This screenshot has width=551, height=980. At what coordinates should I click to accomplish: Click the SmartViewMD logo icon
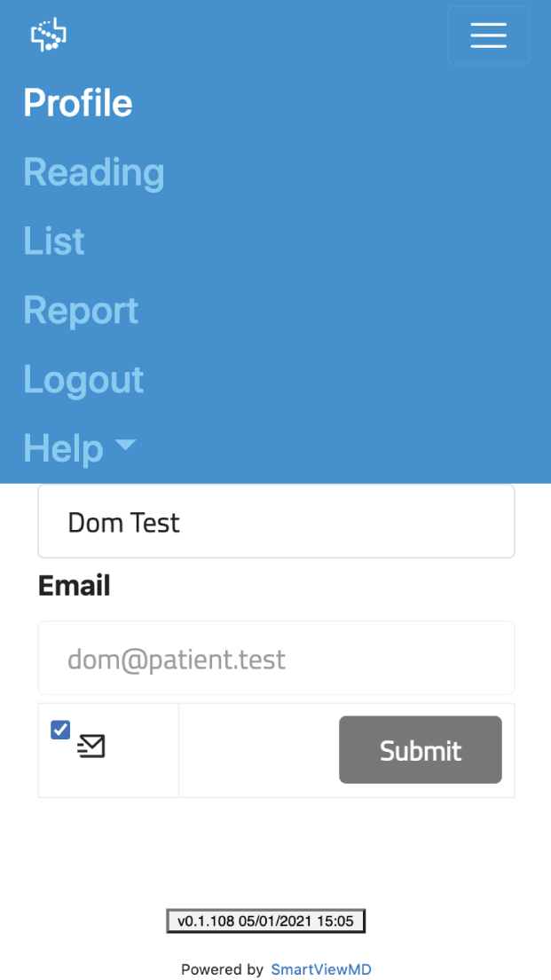pos(49,35)
